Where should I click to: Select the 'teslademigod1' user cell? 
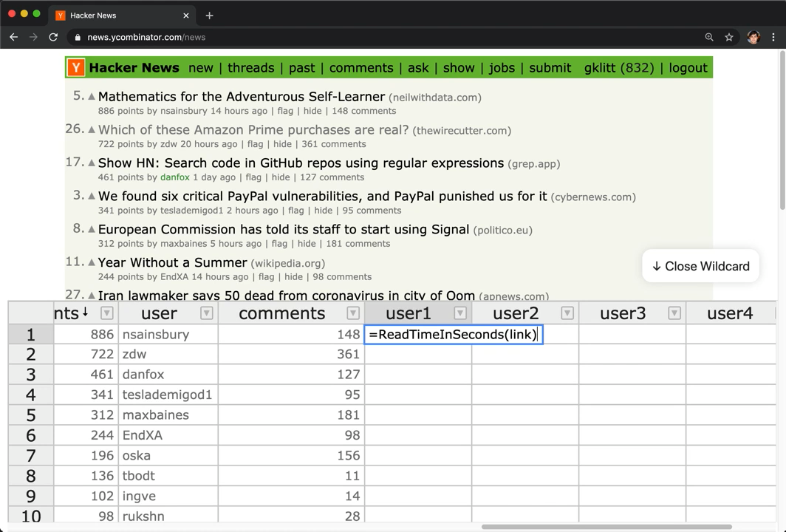click(168, 395)
